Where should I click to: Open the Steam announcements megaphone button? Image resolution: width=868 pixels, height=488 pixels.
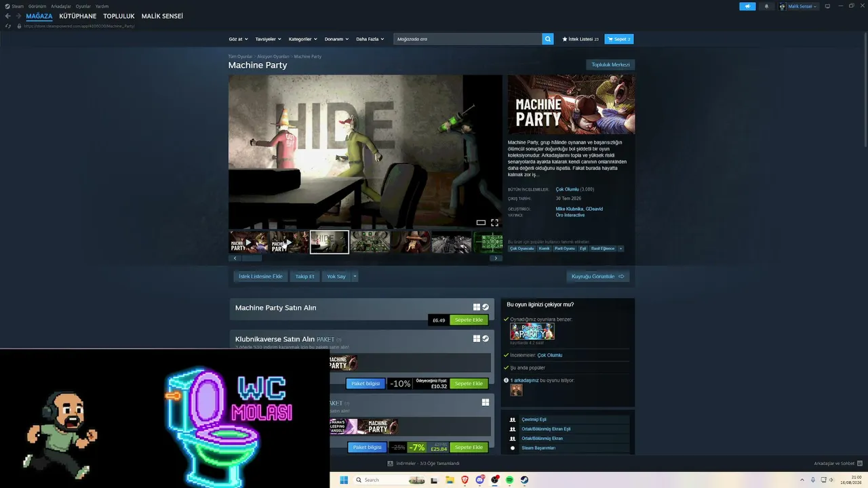click(x=747, y=6)
